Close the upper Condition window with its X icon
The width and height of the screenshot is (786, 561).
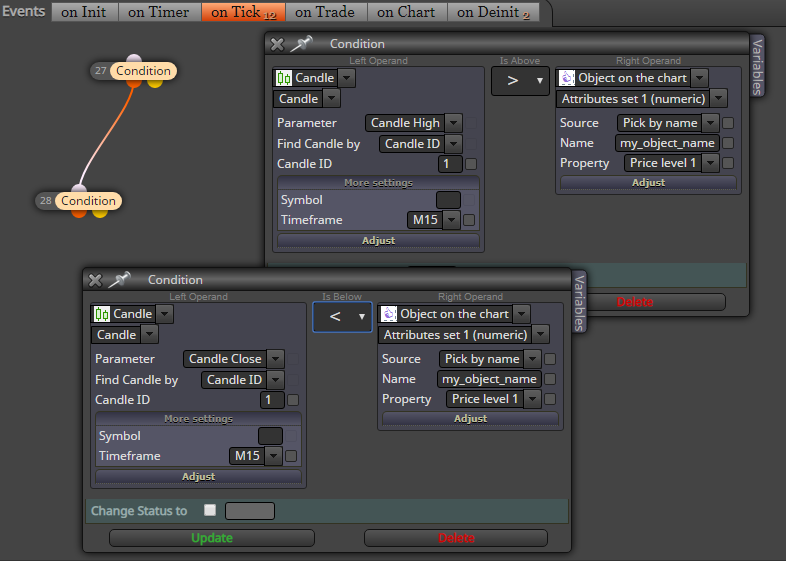coord(277,44)
